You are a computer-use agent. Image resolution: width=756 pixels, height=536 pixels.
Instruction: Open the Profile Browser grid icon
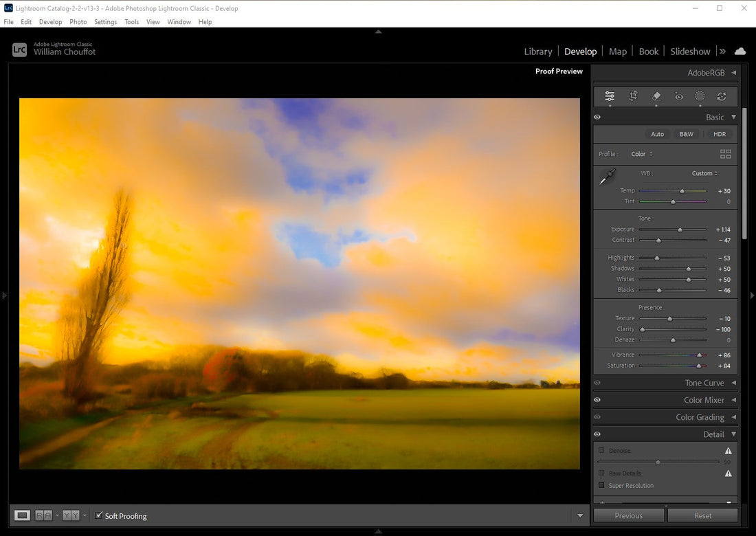[x=725, y=154]
